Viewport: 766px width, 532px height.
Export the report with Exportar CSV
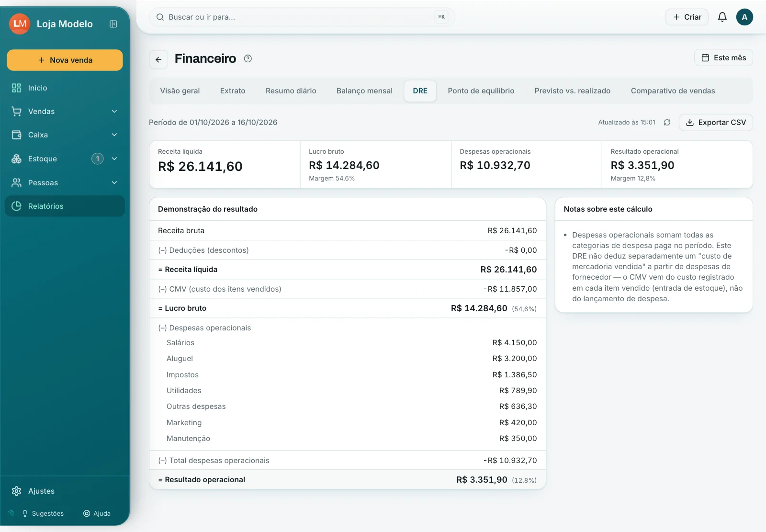tap(716, 123)
